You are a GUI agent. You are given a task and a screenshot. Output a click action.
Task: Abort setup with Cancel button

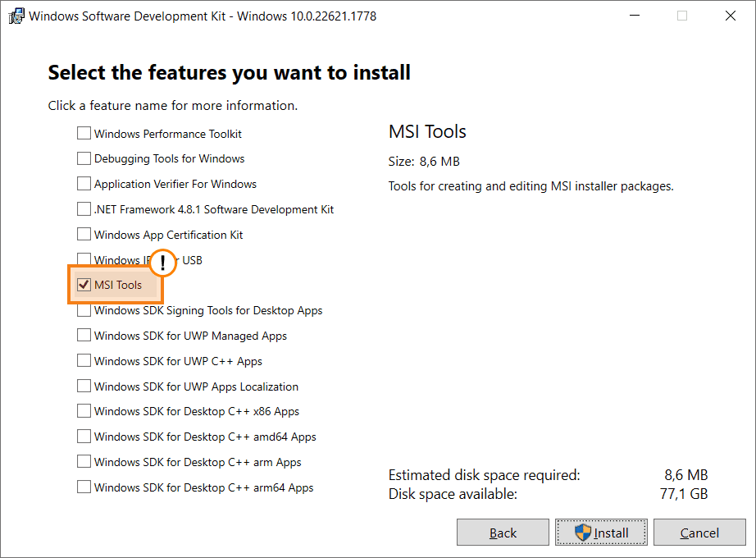pos(699,533)
